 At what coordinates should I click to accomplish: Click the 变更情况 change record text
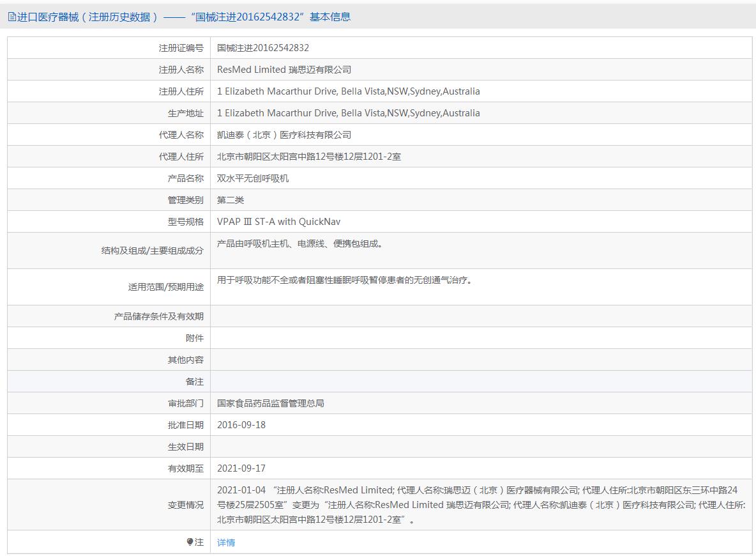[479, 505]
